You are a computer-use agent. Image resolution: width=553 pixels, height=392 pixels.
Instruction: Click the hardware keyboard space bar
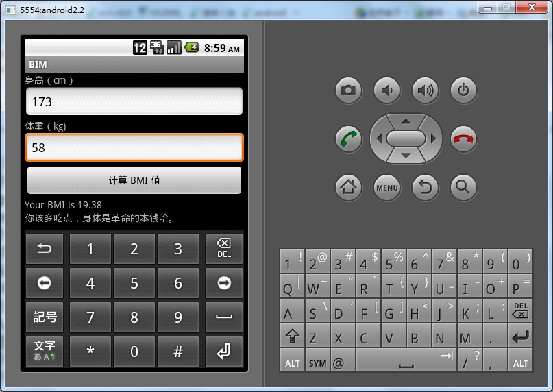[406, 360]
